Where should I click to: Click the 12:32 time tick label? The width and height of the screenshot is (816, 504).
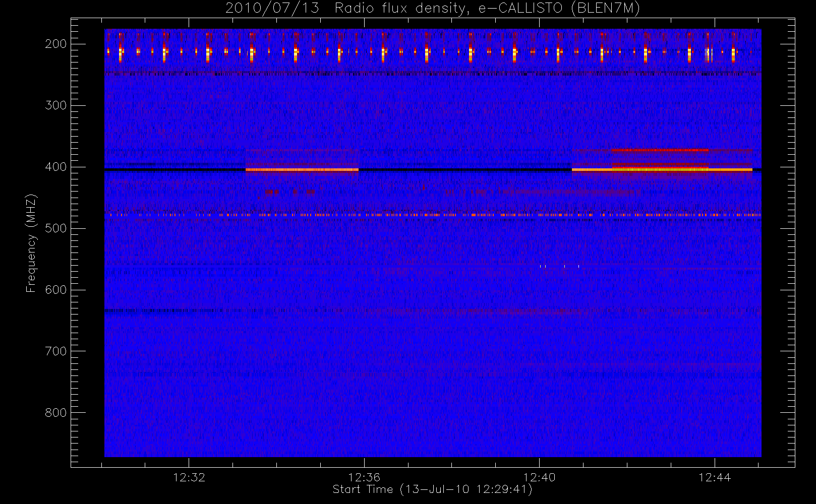click(x=189, y=477)
